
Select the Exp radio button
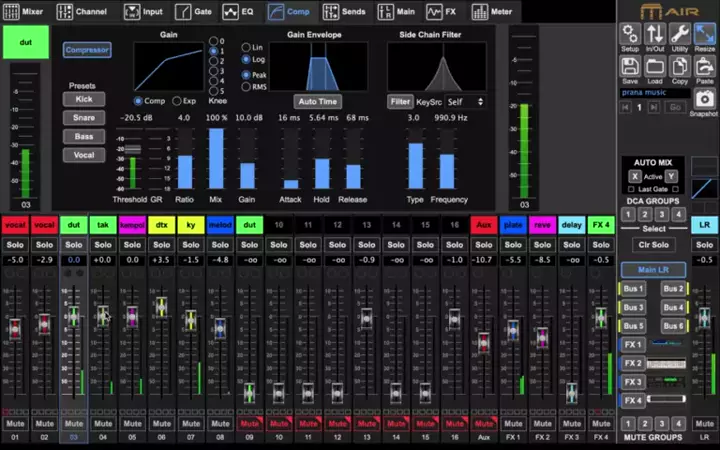coord(176,101)
